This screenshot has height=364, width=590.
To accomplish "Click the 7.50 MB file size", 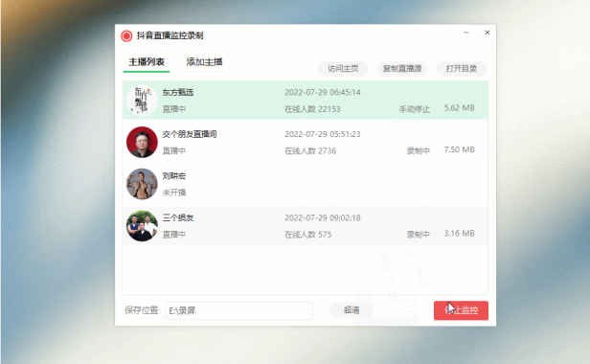I will [x=459, y=149].
